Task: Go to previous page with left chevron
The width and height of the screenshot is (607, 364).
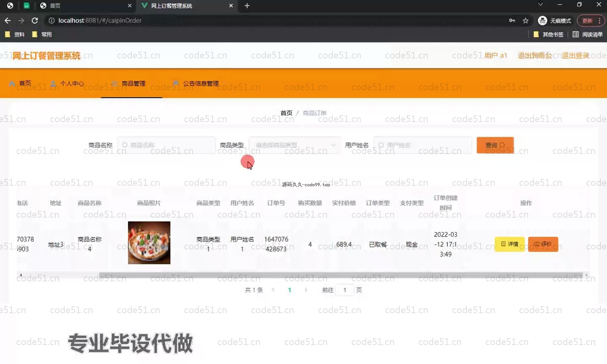Action: pos(273,290)
